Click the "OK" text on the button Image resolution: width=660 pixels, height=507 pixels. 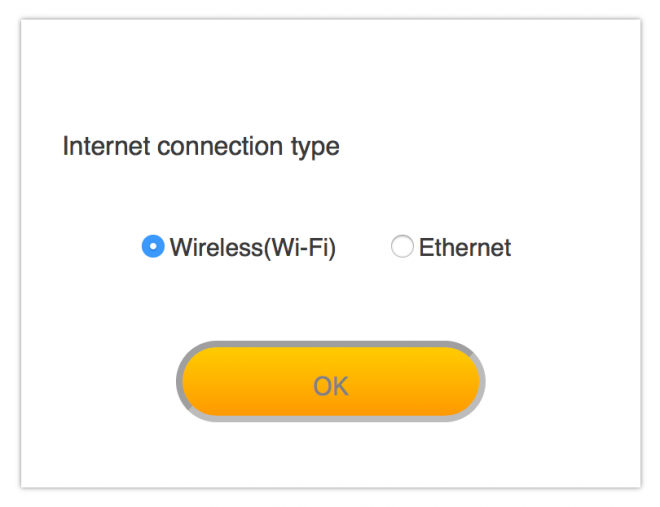click(x=330, y=386)
